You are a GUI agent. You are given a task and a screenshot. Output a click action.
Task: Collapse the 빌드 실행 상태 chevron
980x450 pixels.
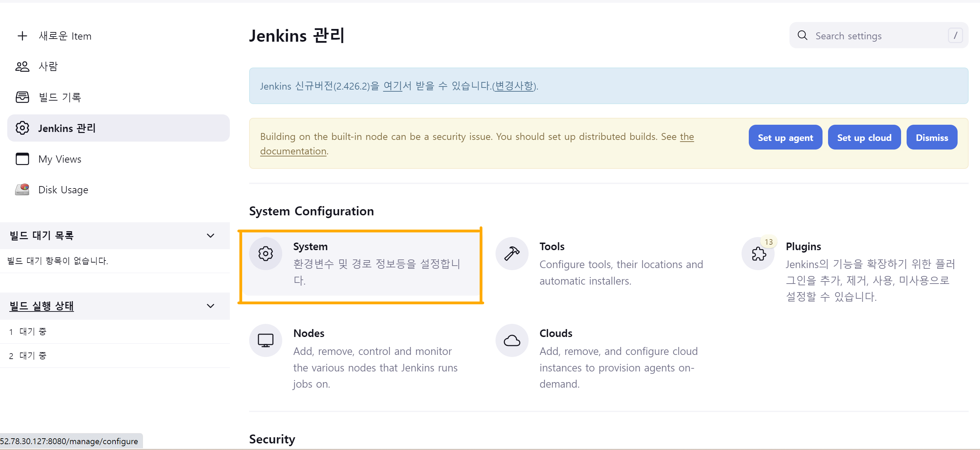pos(210,306)
